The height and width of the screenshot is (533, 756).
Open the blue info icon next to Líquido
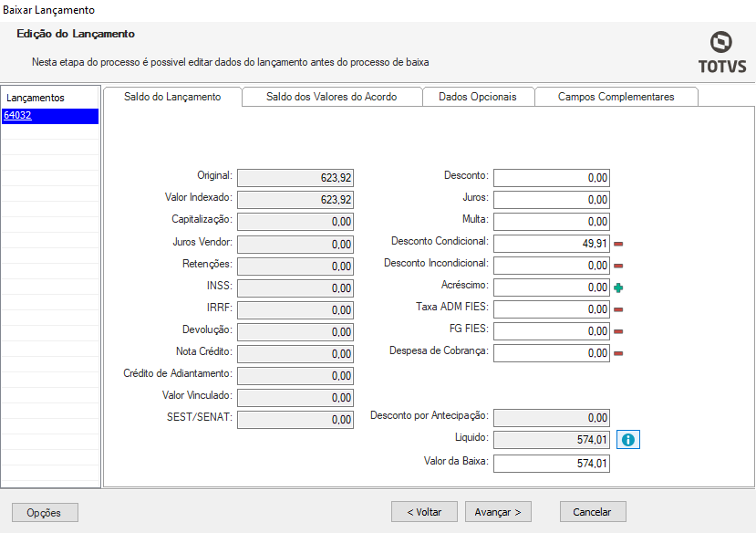click(628, 440)
